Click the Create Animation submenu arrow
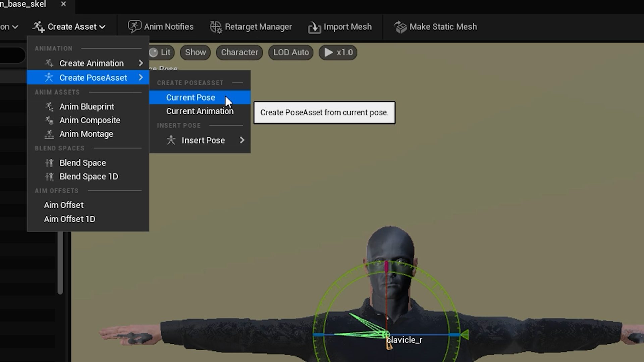The height and width of the screenshot is (362, 644). tap(141, 63)
